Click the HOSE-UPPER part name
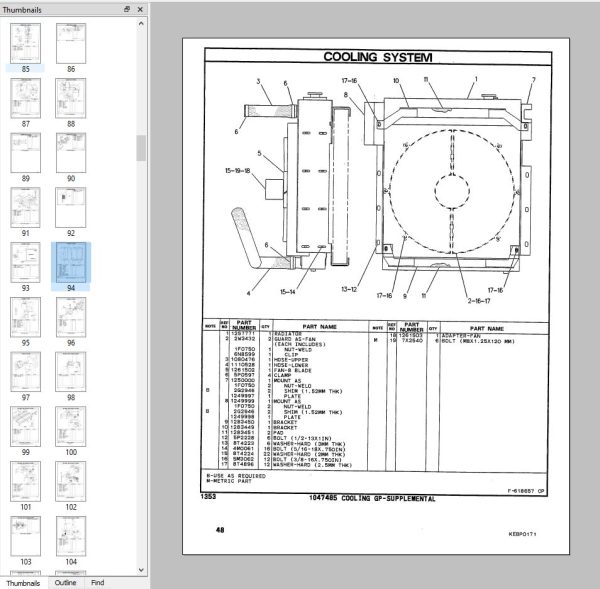This screenshot has width=600, height=589. (291, 360)
